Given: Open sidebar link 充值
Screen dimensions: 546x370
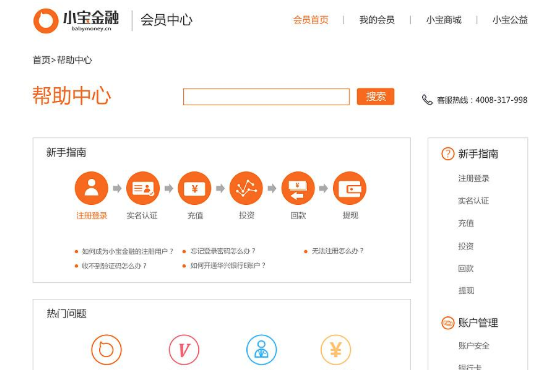Looking at the screenshot, I should [466, 223].
